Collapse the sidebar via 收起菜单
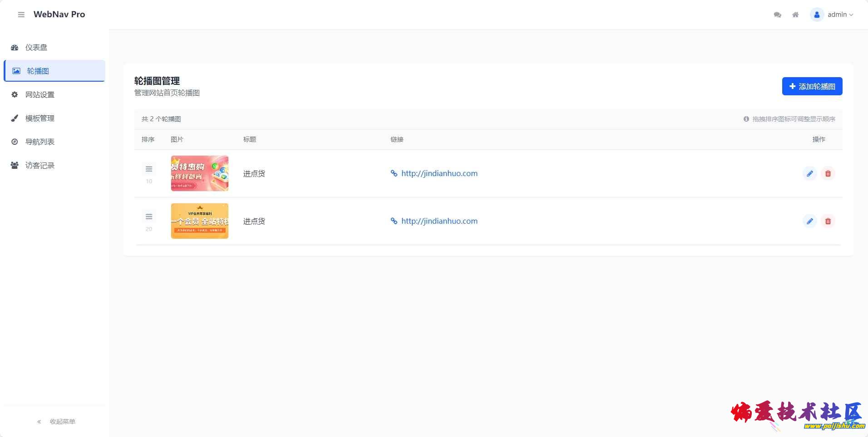868x437 pixels. (56, 422)
